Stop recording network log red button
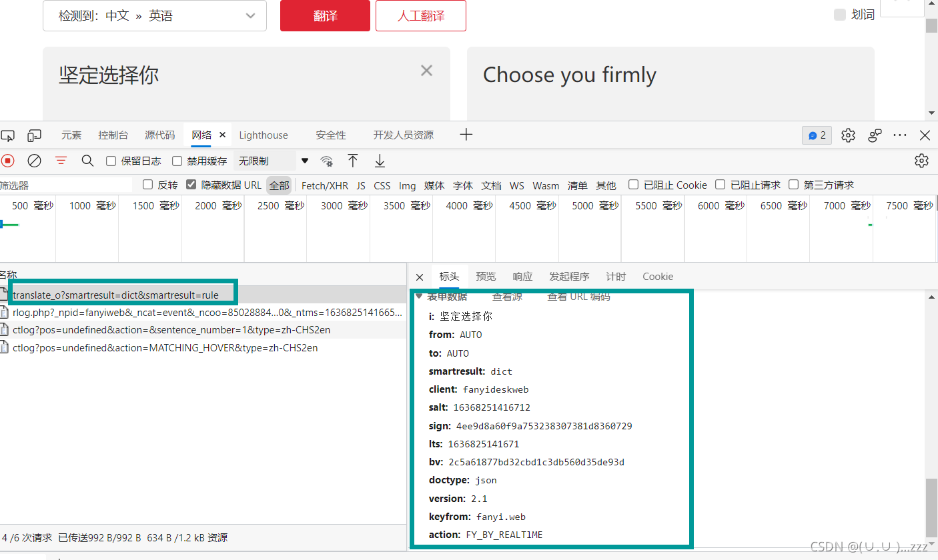 pyautogui.click(x=8, y=161)
